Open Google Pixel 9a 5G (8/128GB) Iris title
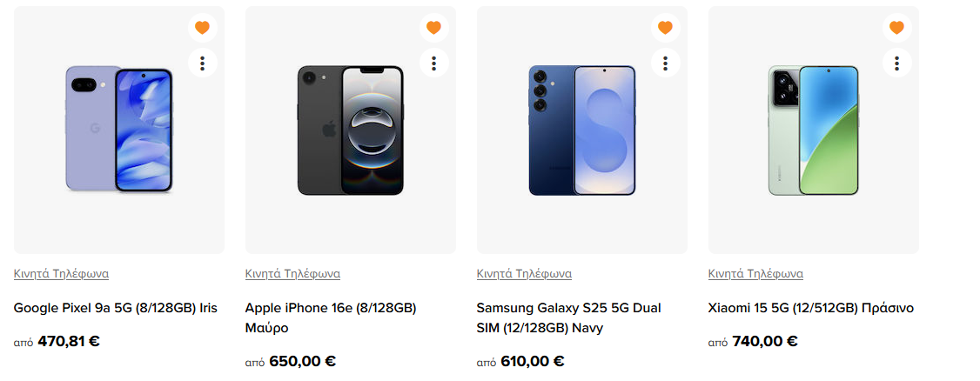 pos(115,308)
